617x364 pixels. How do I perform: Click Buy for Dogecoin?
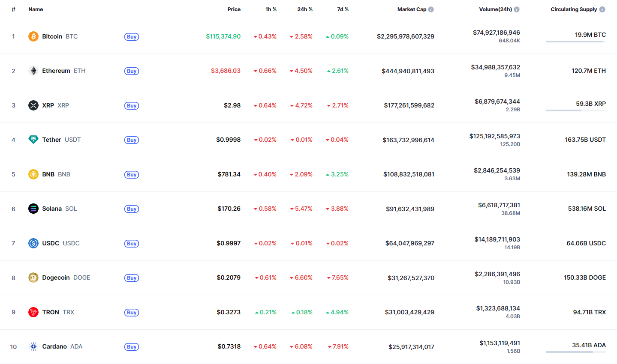pos(132,278)
